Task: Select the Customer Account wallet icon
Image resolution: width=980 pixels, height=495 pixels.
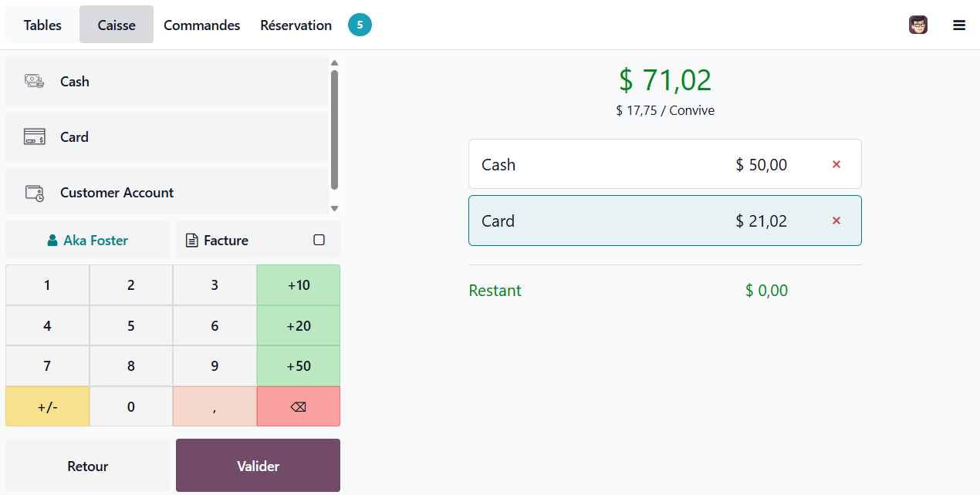Action: [x=34, y=193]
